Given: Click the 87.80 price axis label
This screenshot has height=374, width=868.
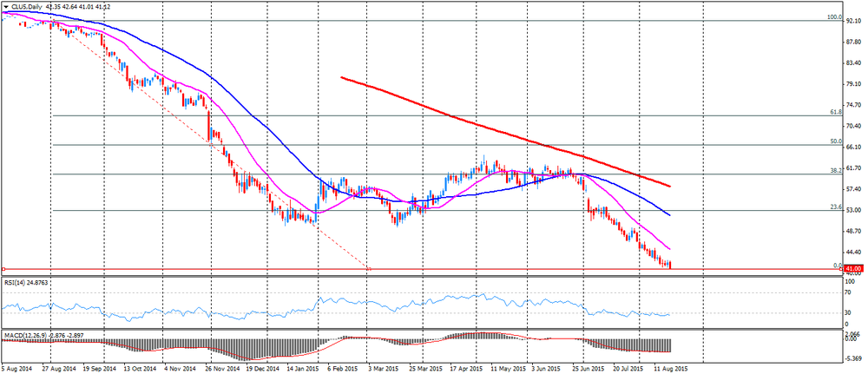Looking at the screenshot, I should pos(852,42).
